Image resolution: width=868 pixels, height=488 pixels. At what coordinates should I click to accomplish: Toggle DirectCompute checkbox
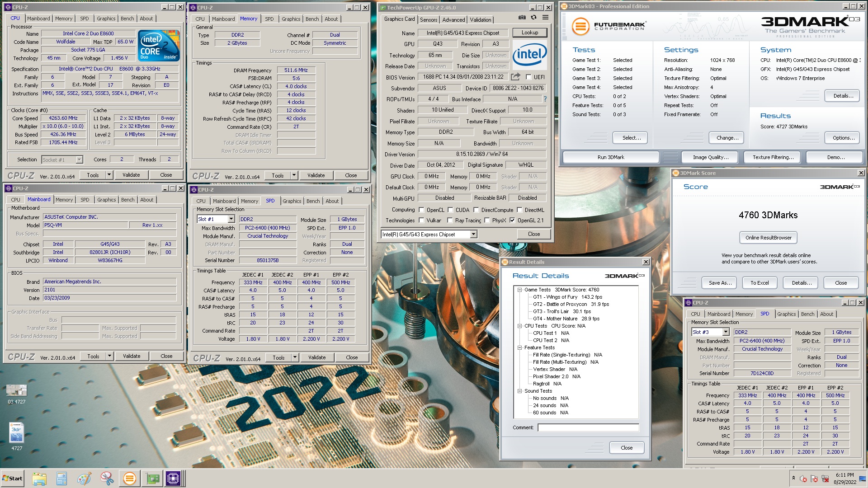476,210
